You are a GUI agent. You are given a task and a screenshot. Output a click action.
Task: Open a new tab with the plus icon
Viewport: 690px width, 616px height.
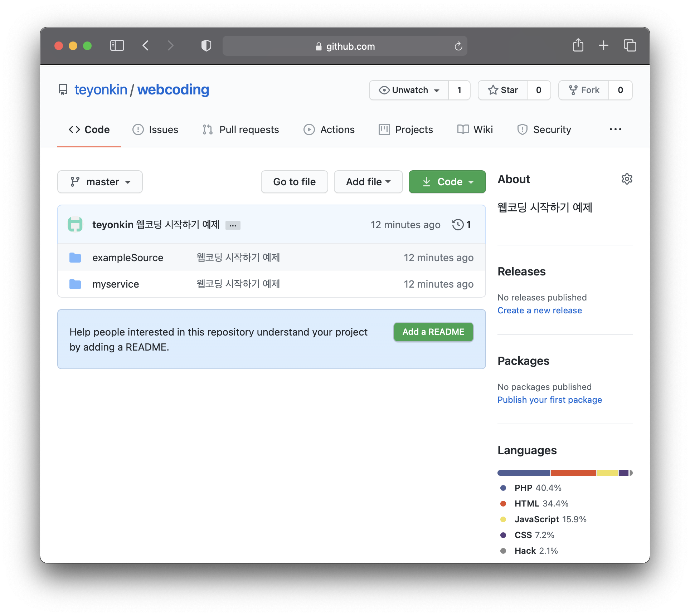(x=603, y=45)
